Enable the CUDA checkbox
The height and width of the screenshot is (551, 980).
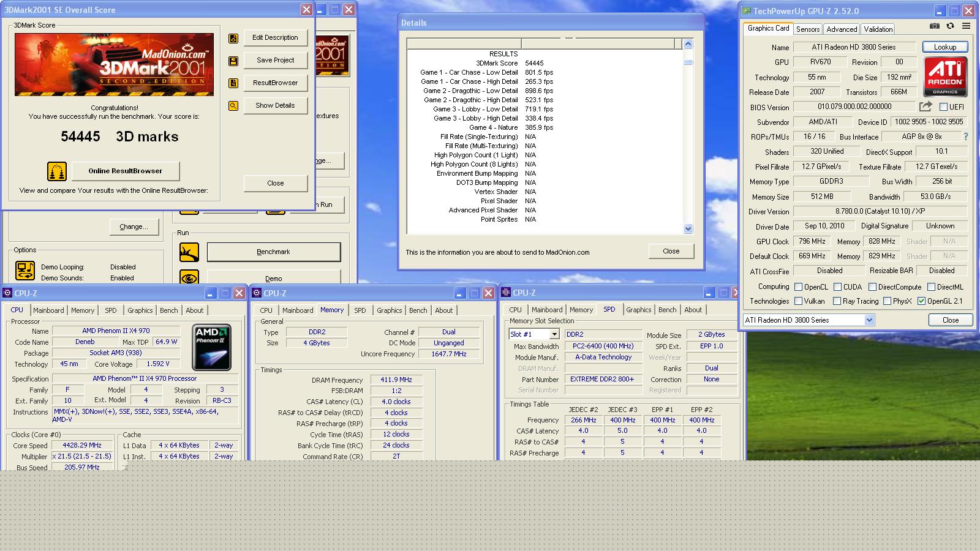point(837,287)
